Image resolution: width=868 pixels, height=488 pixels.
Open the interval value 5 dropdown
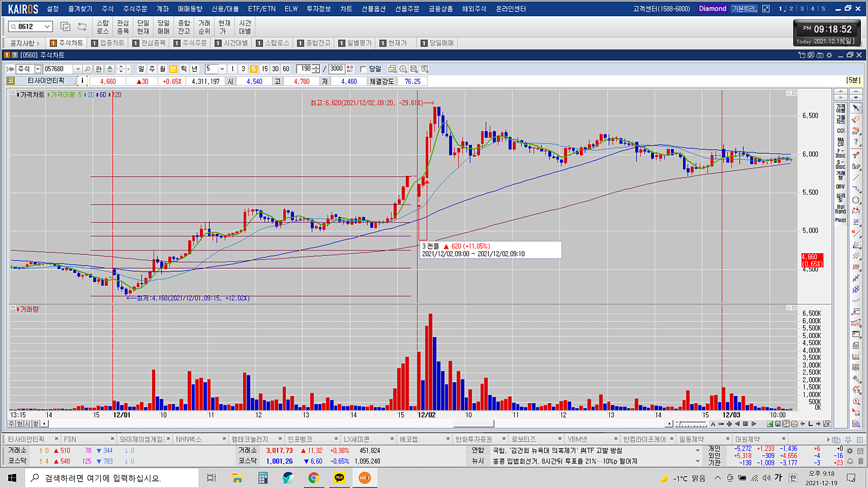point(222,69)
